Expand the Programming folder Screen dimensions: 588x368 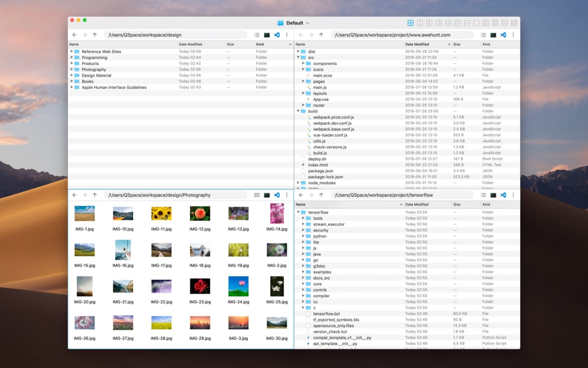[x=72, y=57]
